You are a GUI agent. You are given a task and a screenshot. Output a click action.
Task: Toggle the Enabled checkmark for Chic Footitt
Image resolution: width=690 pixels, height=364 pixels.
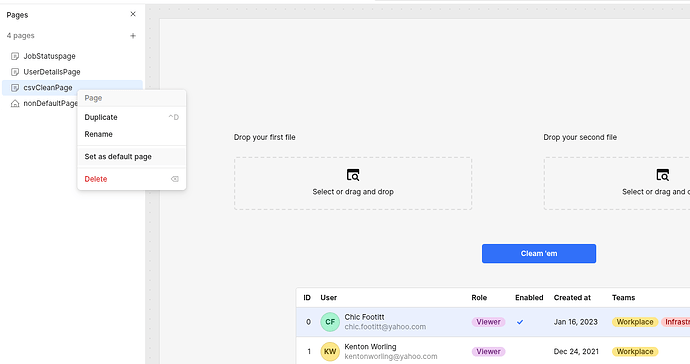pyautogui.click(x=520, y=322)
